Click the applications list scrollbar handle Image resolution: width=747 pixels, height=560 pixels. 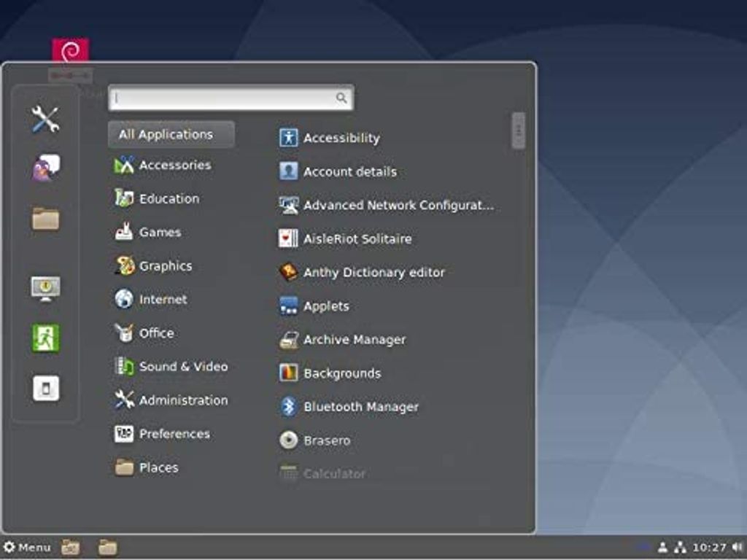518,130
